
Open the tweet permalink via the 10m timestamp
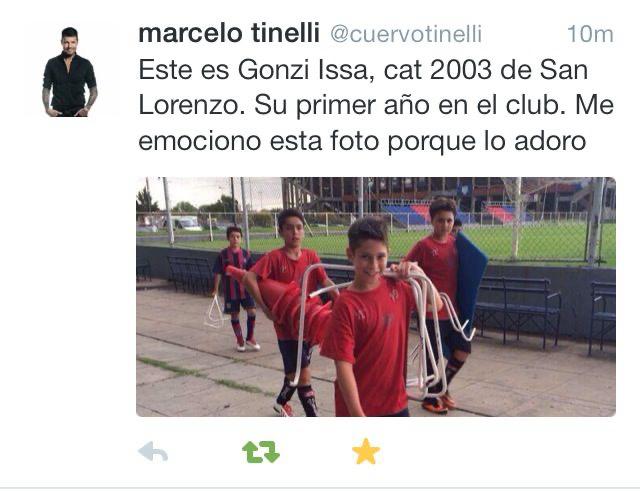click(590, 34)
